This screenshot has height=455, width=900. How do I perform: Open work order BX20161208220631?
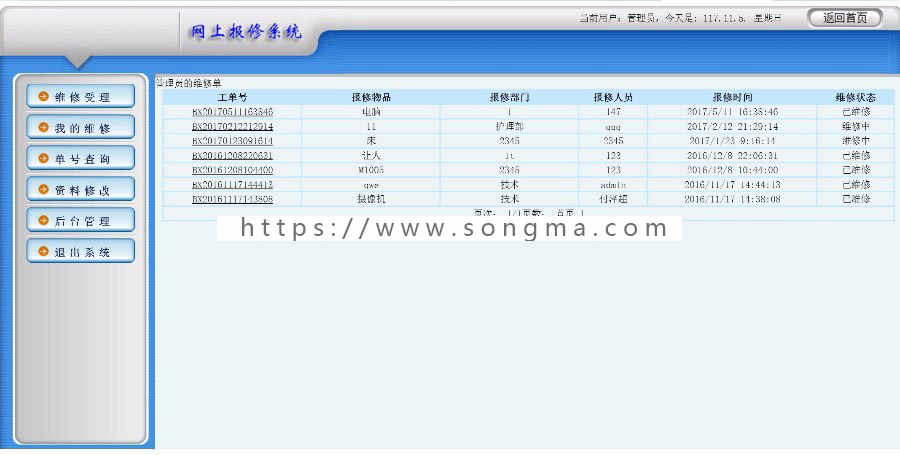point(232,155)
